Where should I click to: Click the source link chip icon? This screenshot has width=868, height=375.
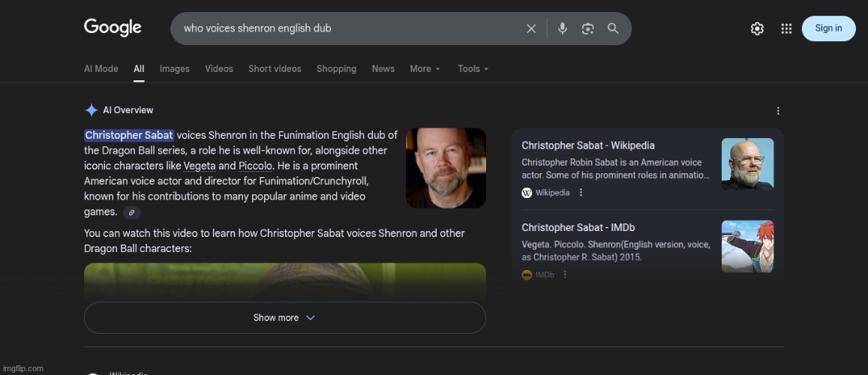[x=131, y=213]
